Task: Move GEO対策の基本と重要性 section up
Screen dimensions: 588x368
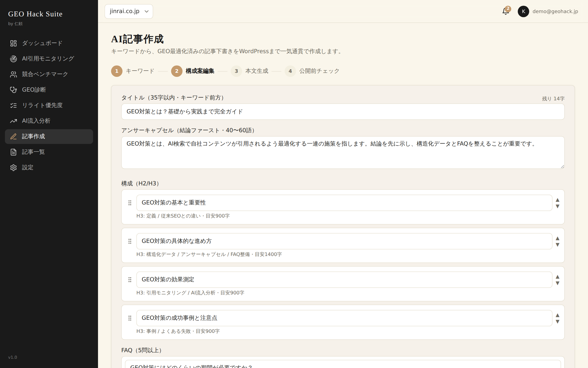Action: (558, 200)
